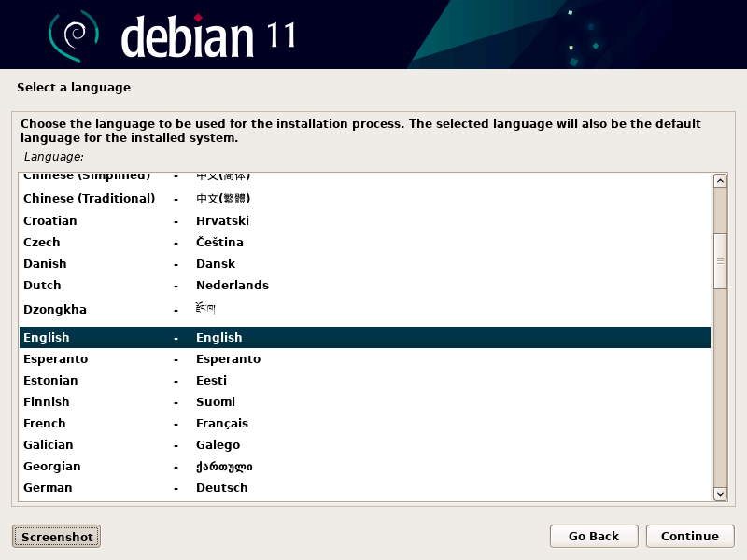Image resolution: width=747 pixels, height=560 pixels.
Task: Select the Dzongkha language row
Action: point(365,310)
